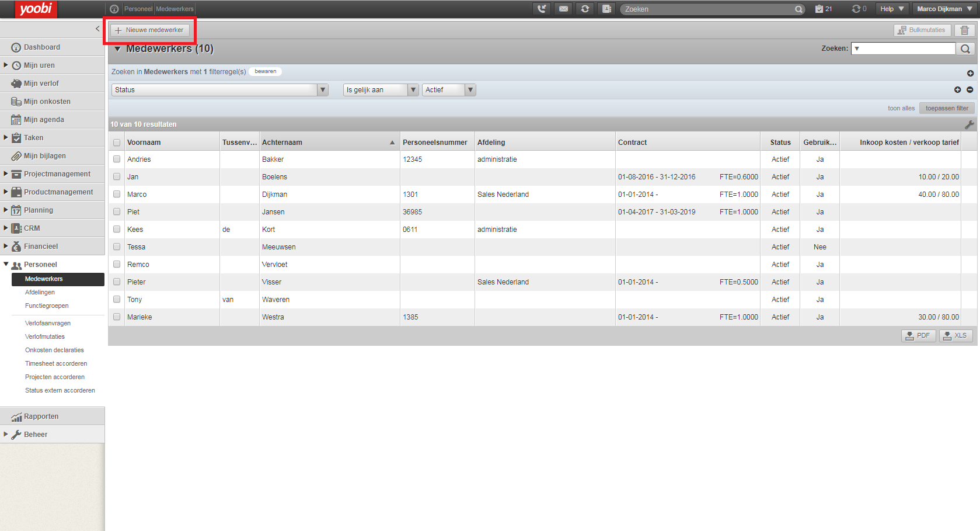
Task: Click the Zoeken input field in Medewerkers panel
Action: pos(903,48)
